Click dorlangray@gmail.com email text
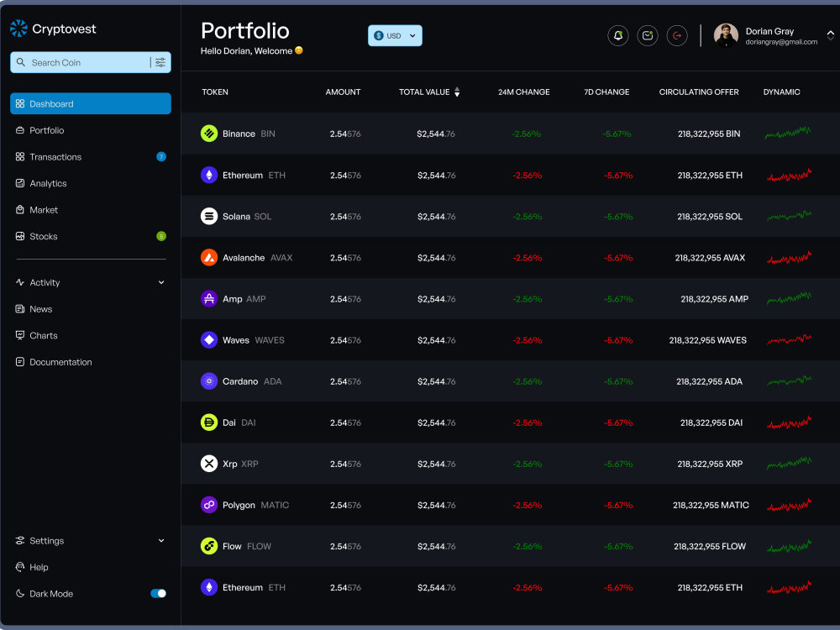Viewport: 840px width, 630px height. point(781,42)
